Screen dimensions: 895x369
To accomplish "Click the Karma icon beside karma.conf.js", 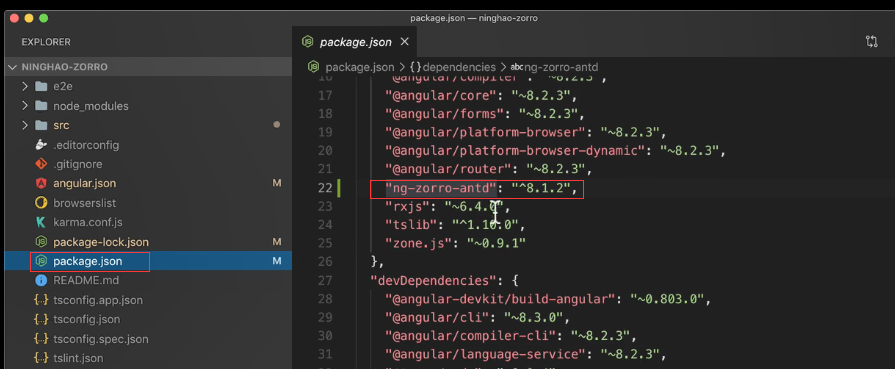I will pyautogui.click(x=41, y=223).
